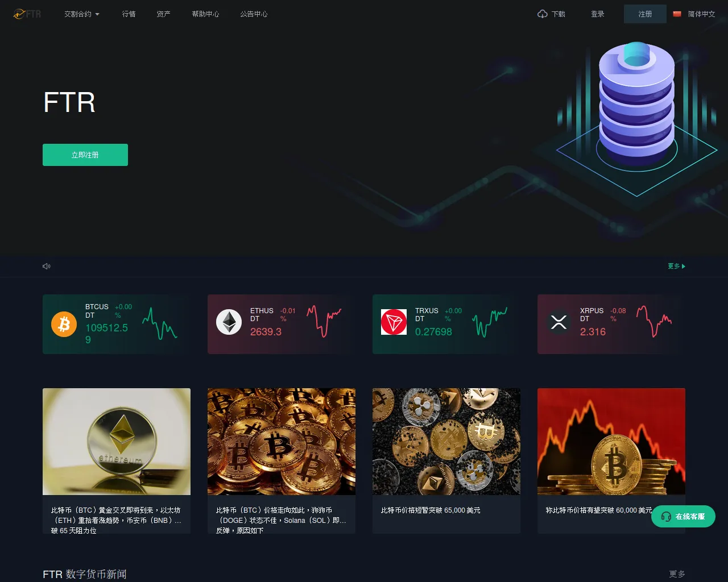728x582 pixels.
Task: Click the XRP logo icon
Action: tap(559, 322)
